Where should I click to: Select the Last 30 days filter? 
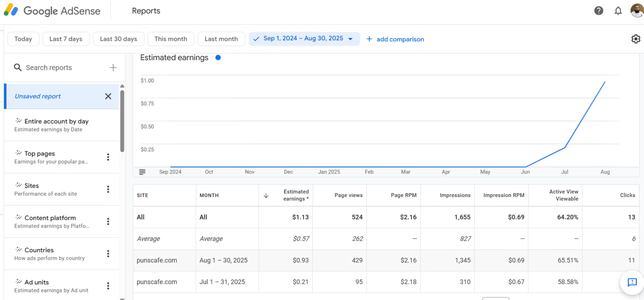[x=118, y=39]
